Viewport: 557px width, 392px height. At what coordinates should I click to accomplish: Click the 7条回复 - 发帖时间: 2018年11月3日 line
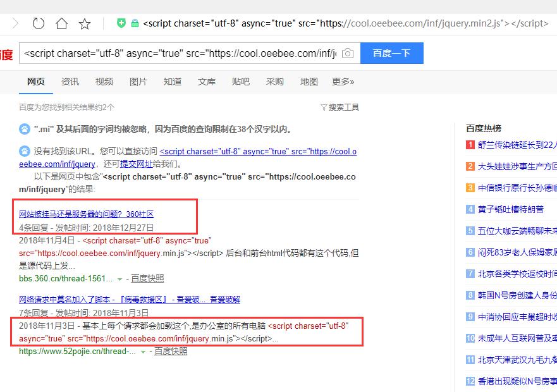pos(84,313)
